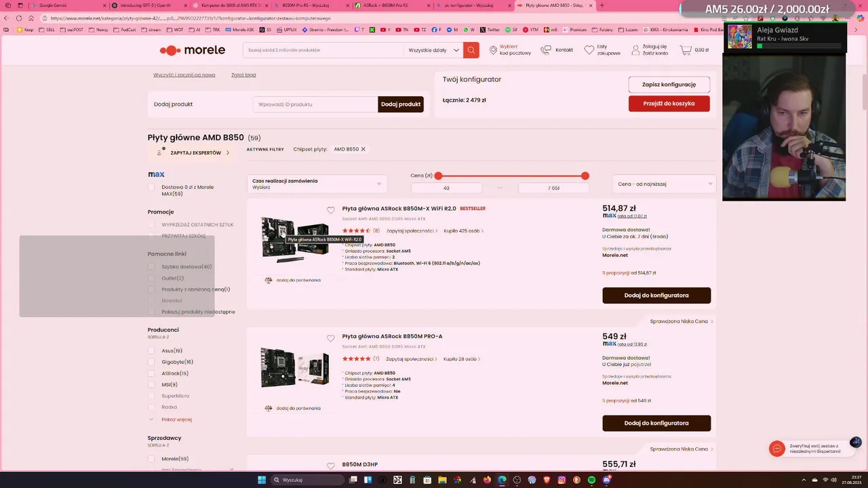Open Brave browser from the taskbar
This screenshot has height=488, width=868.
click(547, 480)
